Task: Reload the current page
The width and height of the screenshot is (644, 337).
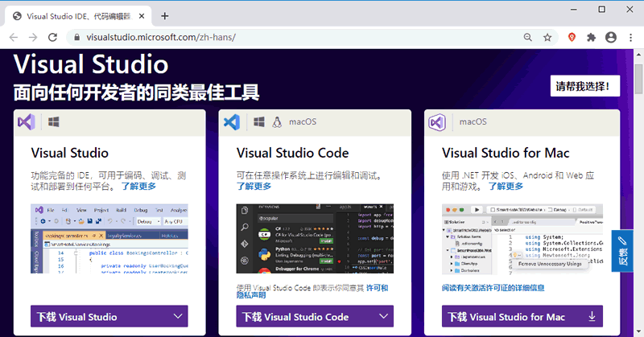Action: pos(52,37)
